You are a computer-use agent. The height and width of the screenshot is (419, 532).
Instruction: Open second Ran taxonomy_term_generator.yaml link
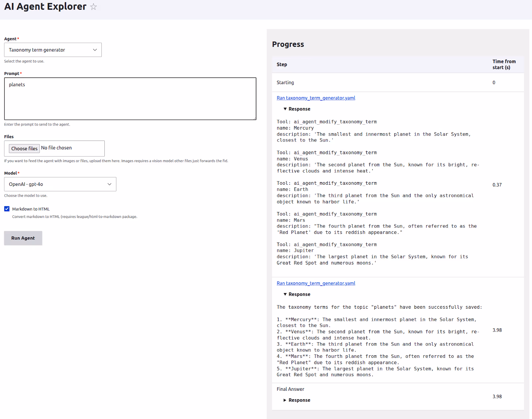pos(316,283)
